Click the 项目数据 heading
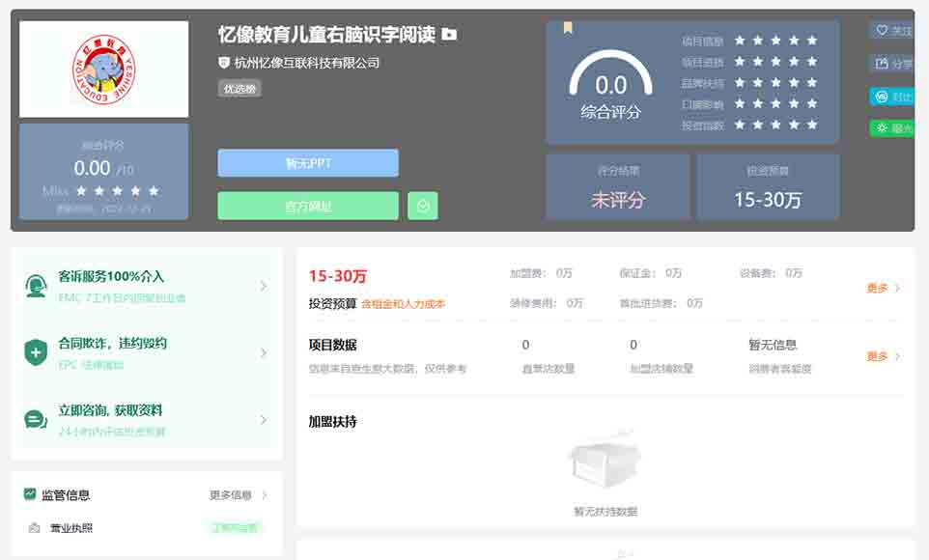 point(332,345)
